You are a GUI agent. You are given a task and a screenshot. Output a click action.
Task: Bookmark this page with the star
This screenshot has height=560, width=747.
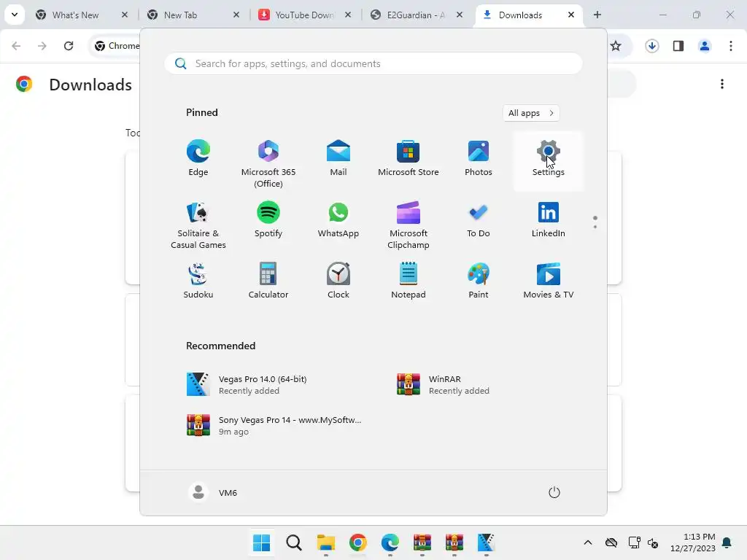coord(616,46)
